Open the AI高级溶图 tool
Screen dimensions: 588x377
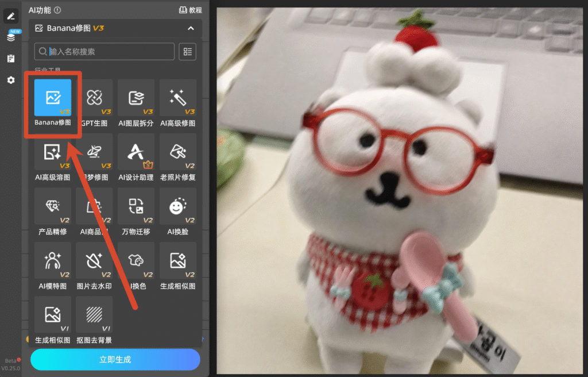pyautogui.click(x=52, y=152)
